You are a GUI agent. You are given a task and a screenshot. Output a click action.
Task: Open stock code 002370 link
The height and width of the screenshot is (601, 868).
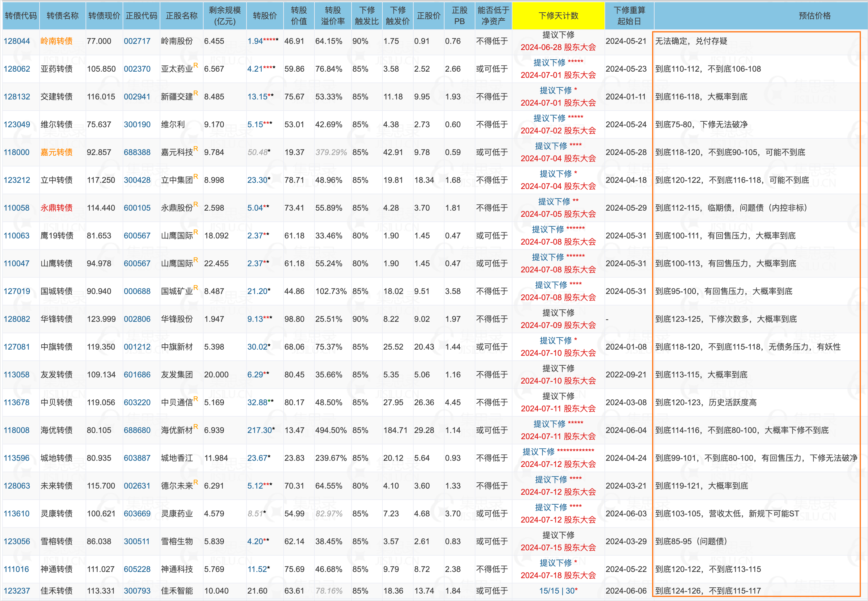[x=137, y=69]
